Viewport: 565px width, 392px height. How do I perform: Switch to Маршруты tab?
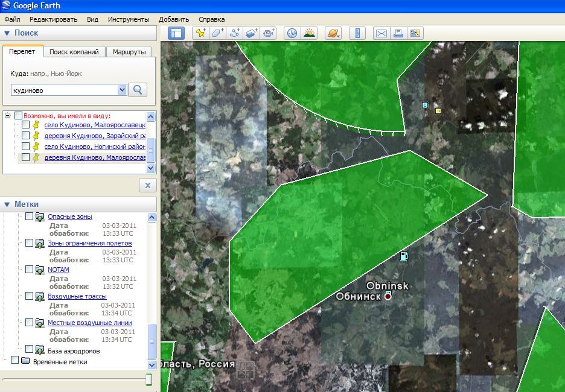(129, 52)
